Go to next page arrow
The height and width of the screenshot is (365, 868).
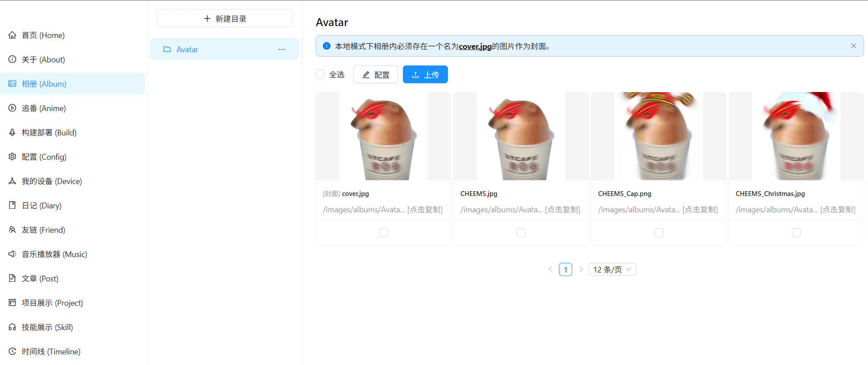point(581,269)
